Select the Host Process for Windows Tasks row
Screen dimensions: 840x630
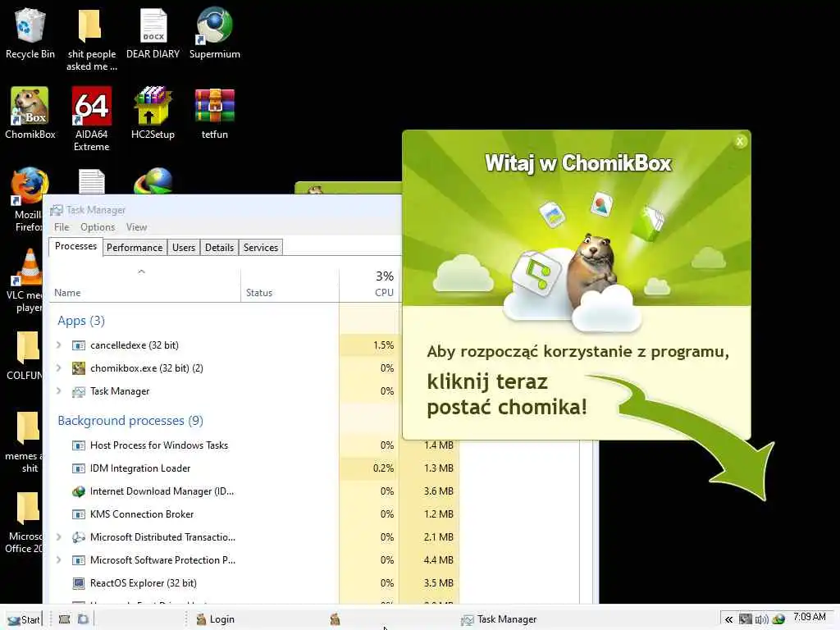[254, 445]
